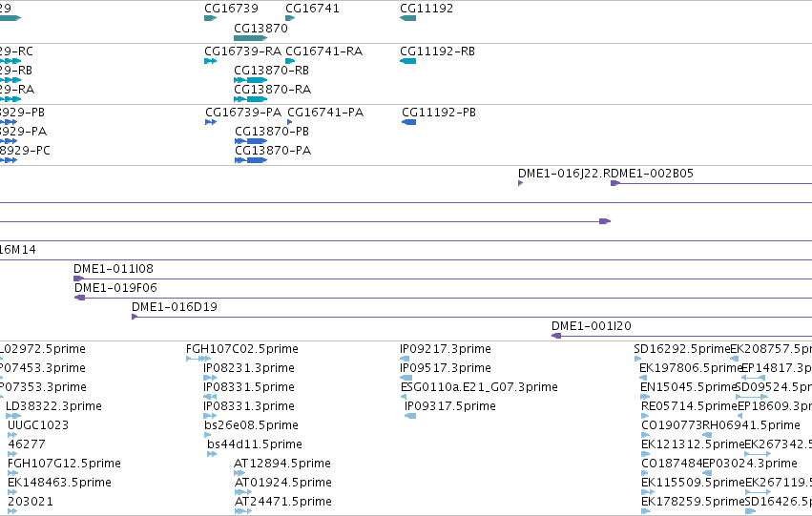Click the CG11192 gene label
812x516 pixels.
coord(427,9)
